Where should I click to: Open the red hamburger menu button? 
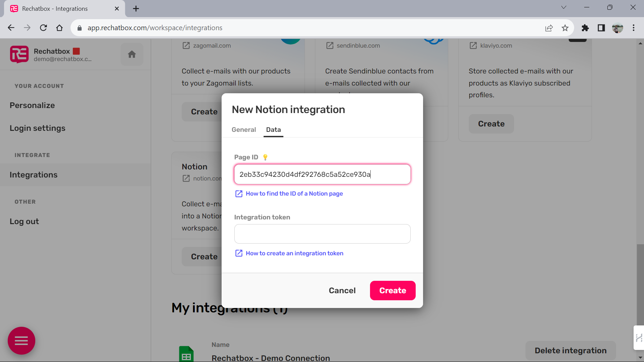(21, 341)
